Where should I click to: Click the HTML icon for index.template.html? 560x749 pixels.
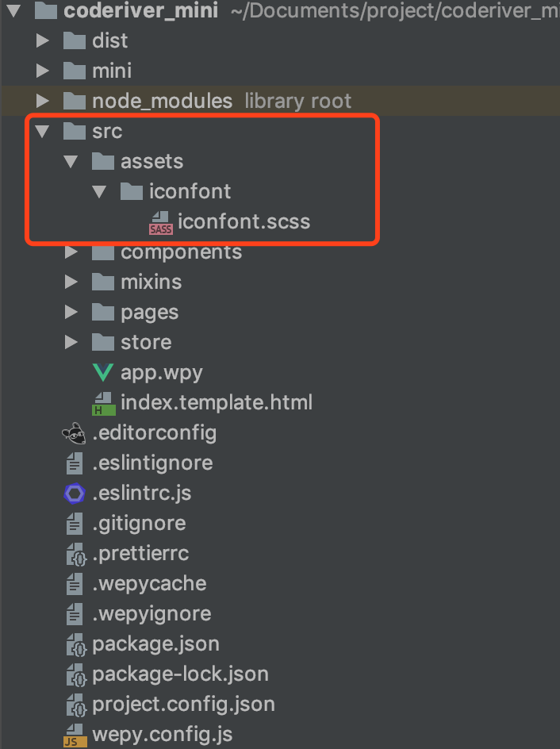(x=103, y=402)
